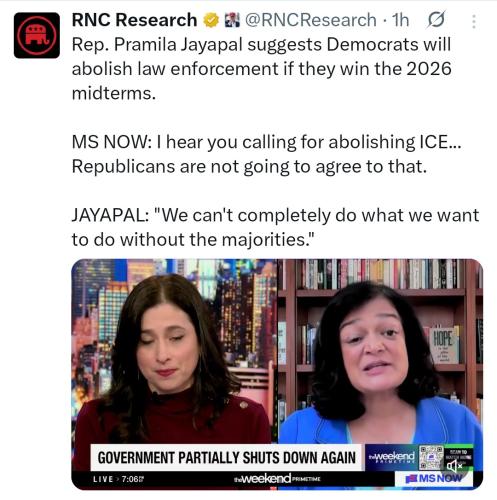
Task: Click the video progress bar at bottom
Action: 277,488
